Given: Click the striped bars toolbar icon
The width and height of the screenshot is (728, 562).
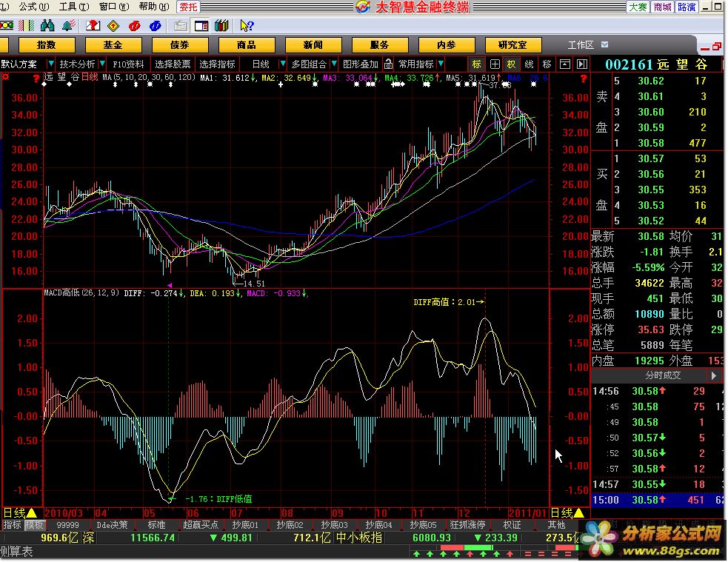Looking at the screenshot, I should pyautogui.click(x=27, y=25).
